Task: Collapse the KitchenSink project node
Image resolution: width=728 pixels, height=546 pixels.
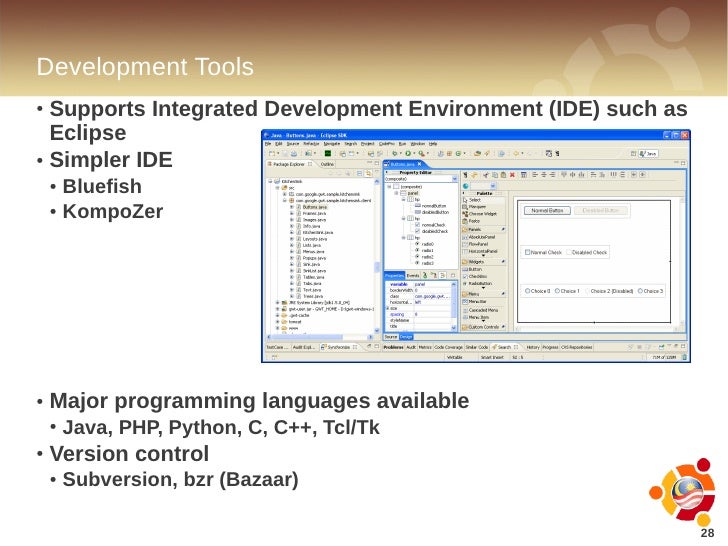Action: pos(270,182)
